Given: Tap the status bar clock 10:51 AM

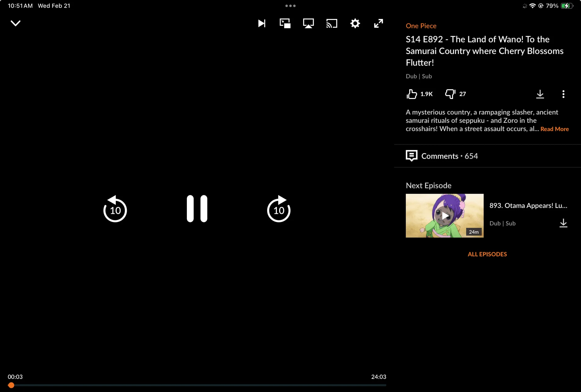Looking at the screenshot, I should click(x=20, y=6).
